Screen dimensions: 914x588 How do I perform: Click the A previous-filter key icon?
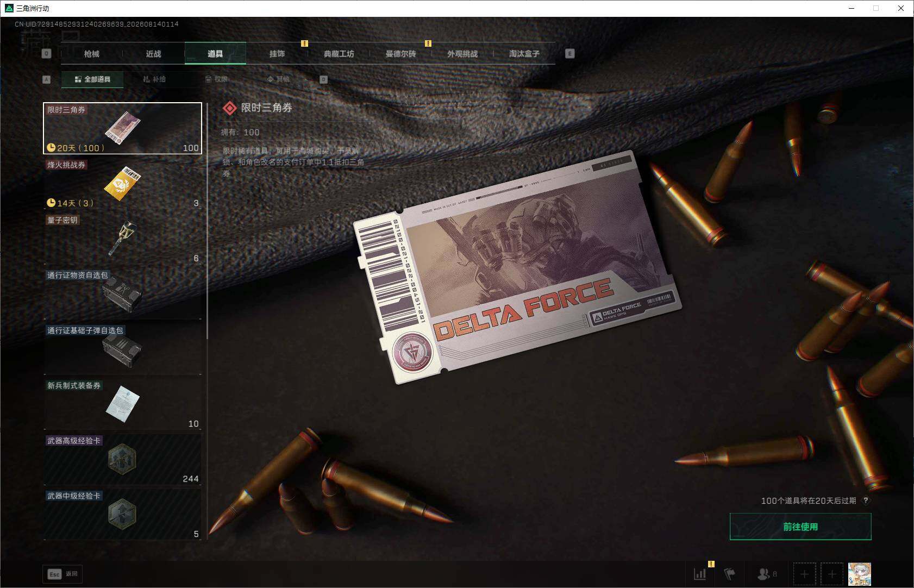[46, 79]
